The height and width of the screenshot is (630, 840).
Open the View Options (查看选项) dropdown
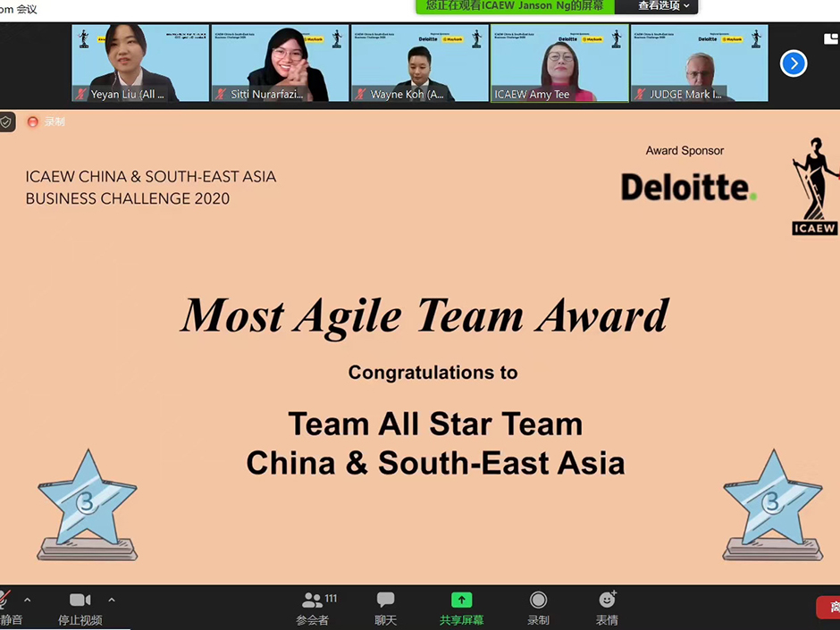(663, 6)
